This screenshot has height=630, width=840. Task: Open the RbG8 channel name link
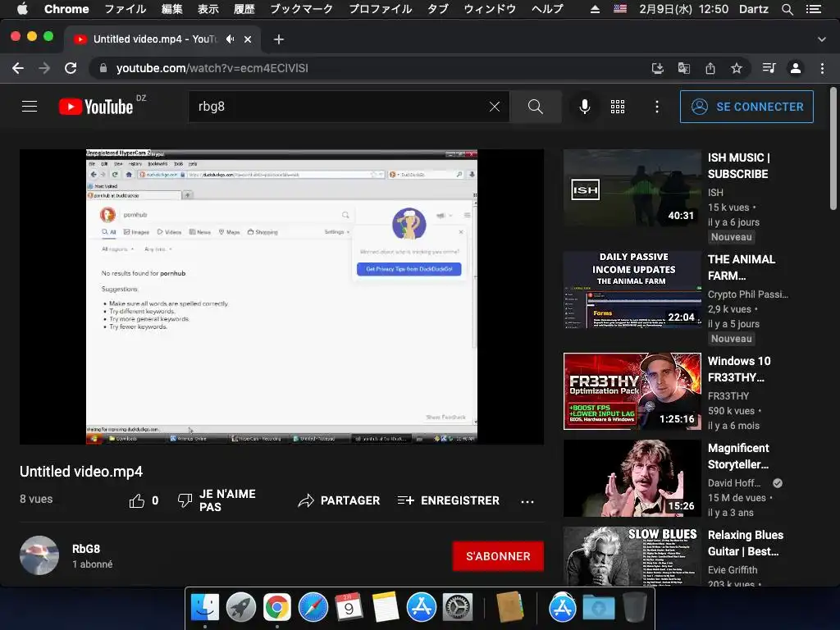[86, 549]
